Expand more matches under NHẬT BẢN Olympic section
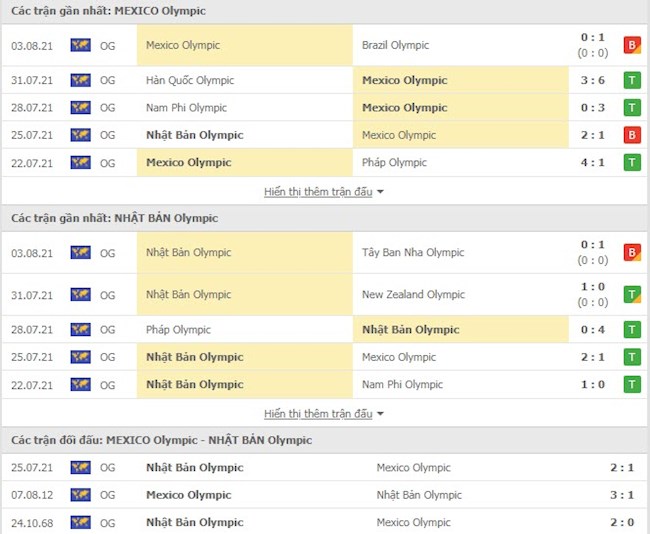 324,413
